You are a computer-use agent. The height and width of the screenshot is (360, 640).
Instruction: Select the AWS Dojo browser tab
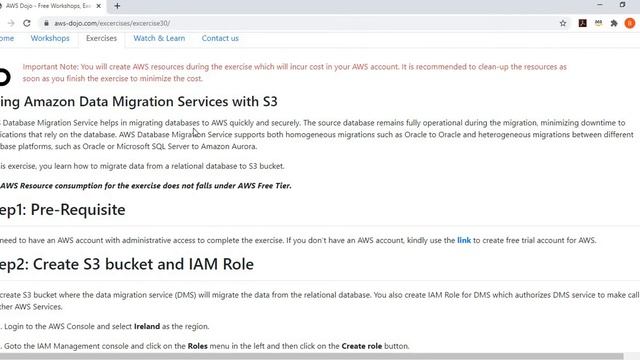(49, 6)
